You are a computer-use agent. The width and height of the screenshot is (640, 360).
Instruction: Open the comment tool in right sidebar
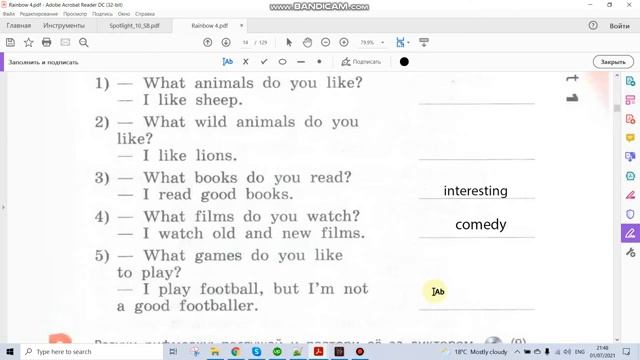630,138
